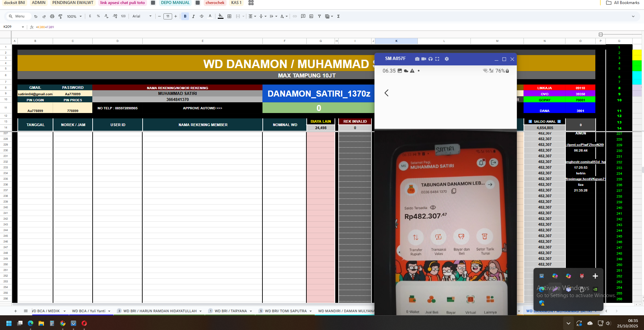Expand the horizontal align dropdown

[x=252, y=16]
